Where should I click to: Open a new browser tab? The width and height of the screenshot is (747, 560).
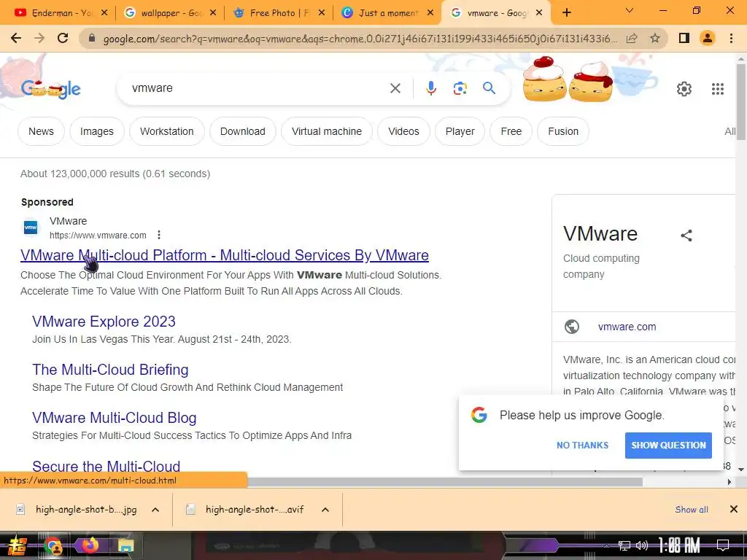coord(566,13)
